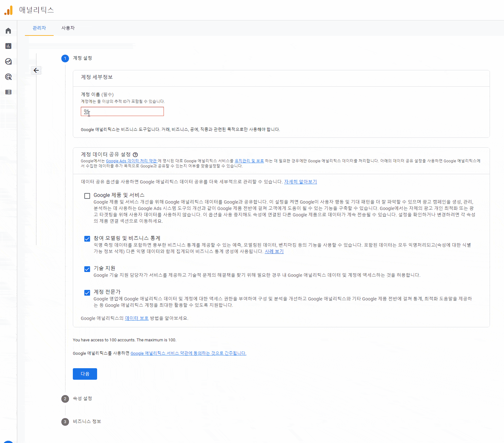Viewport: 504px width, 443px height.
Task: Click the help icon beside 계정 데이터 공유 설정
Action: coord(135,155)
